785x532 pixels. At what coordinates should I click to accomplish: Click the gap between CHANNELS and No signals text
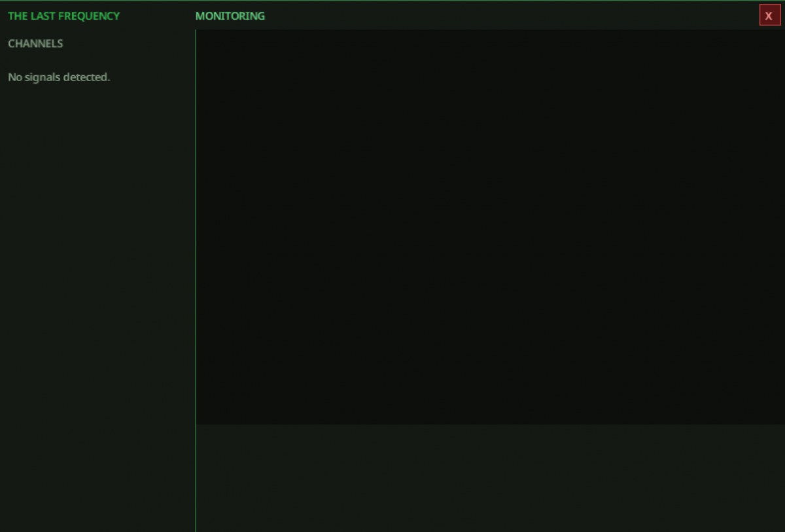tap(59, 60)
